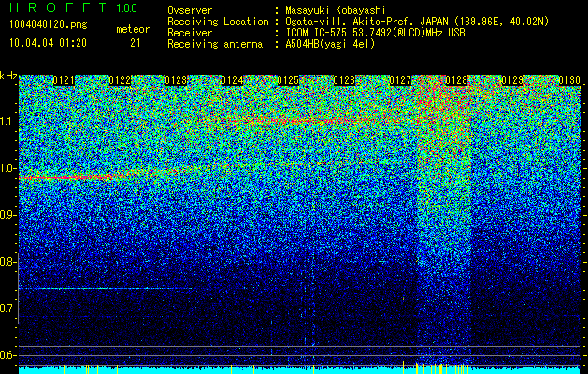The height and width of the screenshot is (374, 588).
Task: Click the 0127 time marker
Action: (400, 80)
